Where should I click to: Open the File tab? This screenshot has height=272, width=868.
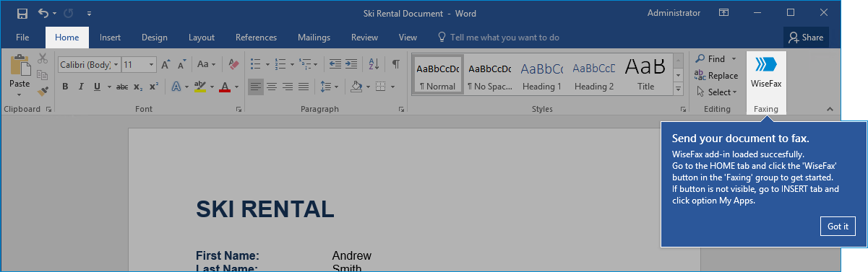pos(22,38)
